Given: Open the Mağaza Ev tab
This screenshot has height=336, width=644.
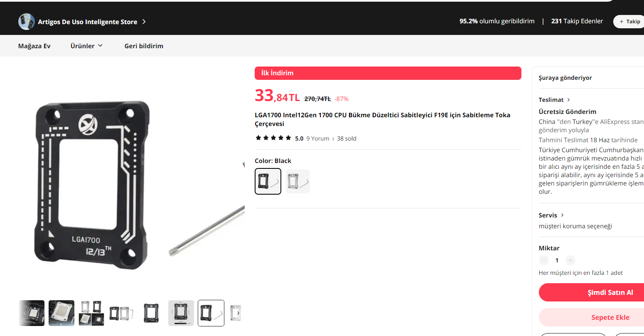Looking at the screenshot, I should coord(34,46).
